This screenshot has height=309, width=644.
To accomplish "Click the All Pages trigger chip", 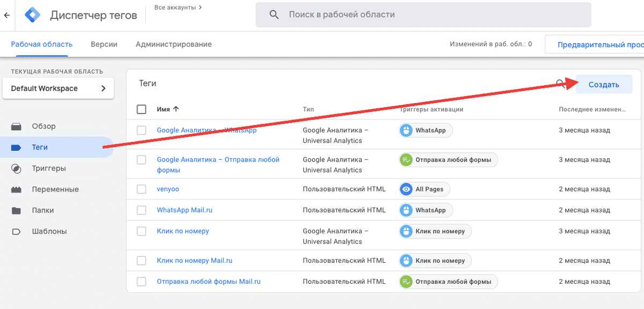I will pyautogui.click(x=424, y=189).
